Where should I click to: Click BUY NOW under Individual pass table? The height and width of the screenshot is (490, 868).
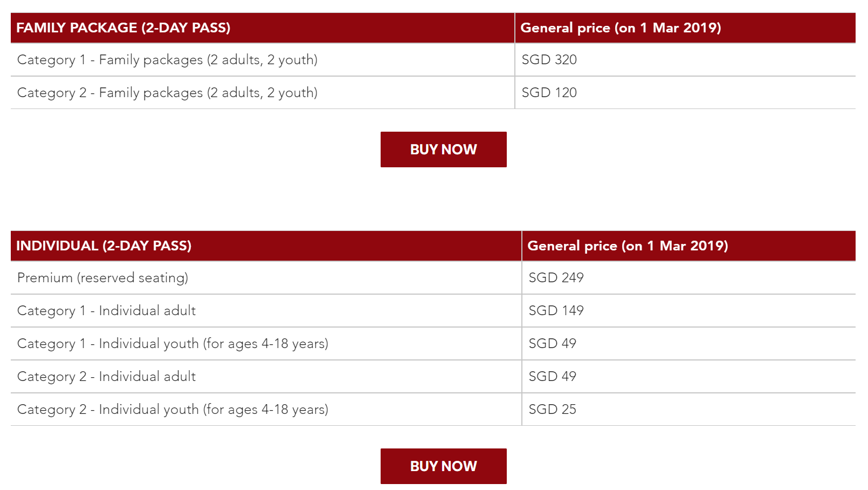pyautogui.click(x=443, y=466)
